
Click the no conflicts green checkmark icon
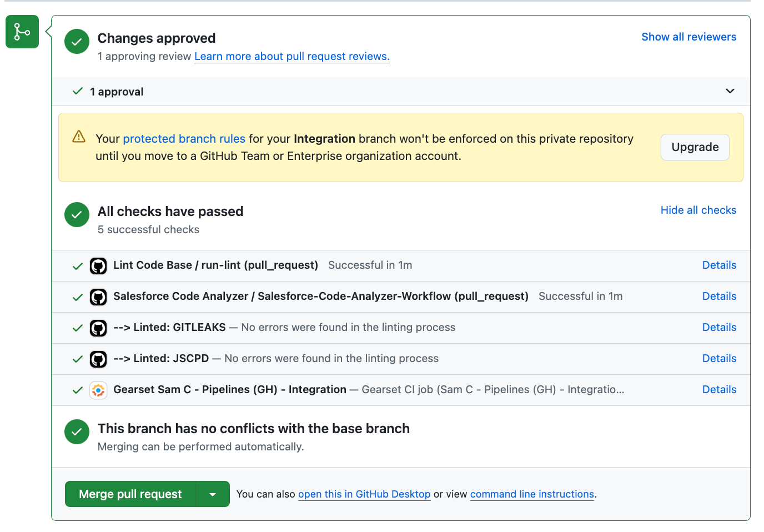pos(77,432)
